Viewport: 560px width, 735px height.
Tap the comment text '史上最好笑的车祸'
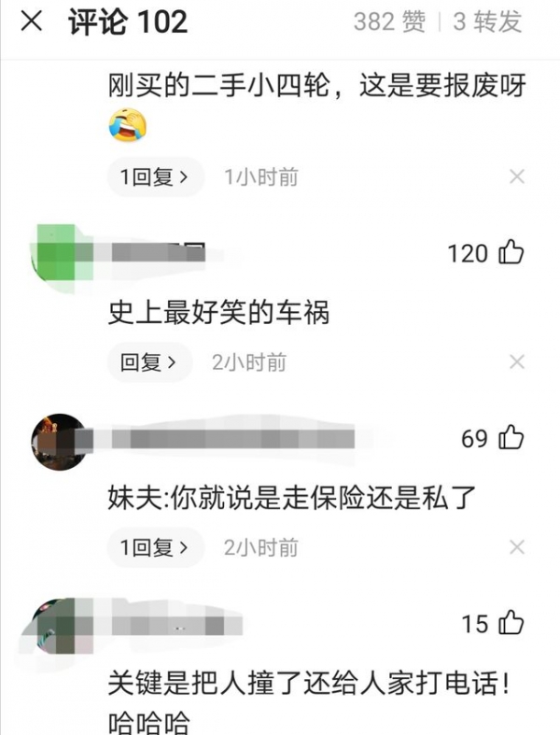218,313
